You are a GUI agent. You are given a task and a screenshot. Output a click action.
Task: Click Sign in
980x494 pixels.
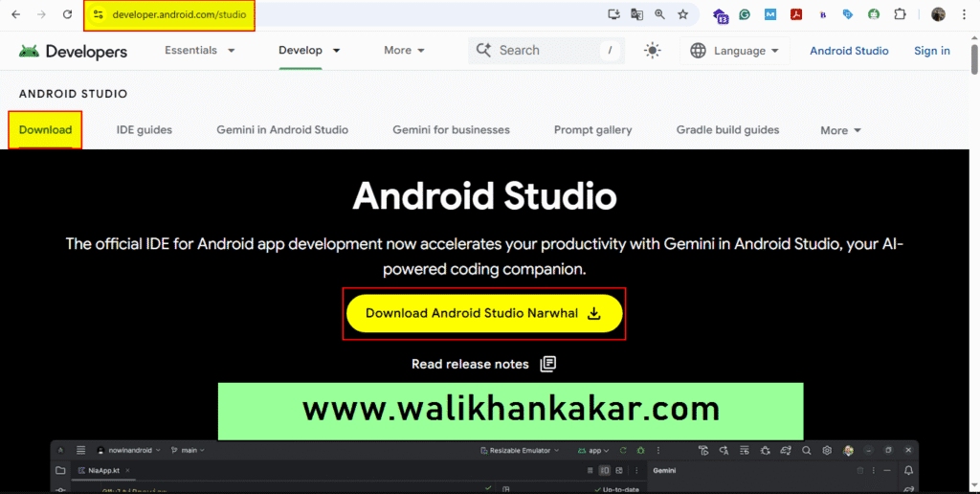pyautogui.click(x=932, y=51)
